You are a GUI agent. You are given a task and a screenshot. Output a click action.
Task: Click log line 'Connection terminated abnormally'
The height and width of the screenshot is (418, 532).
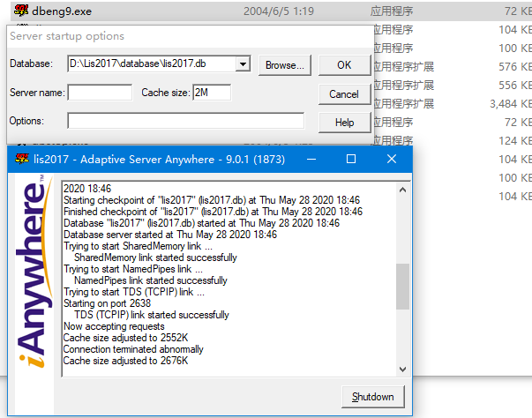point(133,349)
